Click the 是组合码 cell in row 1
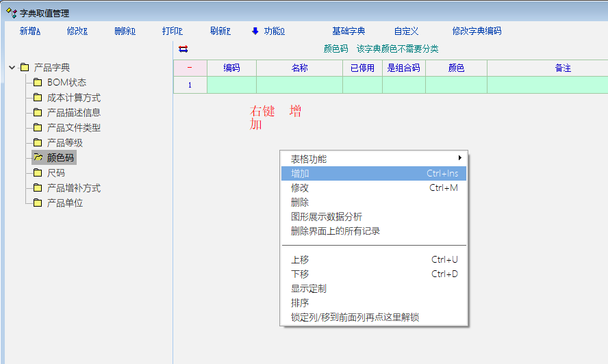Image resolution: width=608 pixels, height=364 pixels. pos(404,85)
